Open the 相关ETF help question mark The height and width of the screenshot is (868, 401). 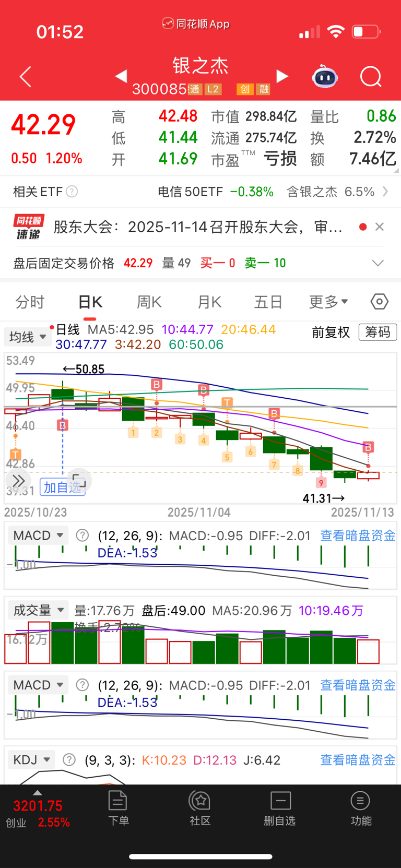point(72,192)
